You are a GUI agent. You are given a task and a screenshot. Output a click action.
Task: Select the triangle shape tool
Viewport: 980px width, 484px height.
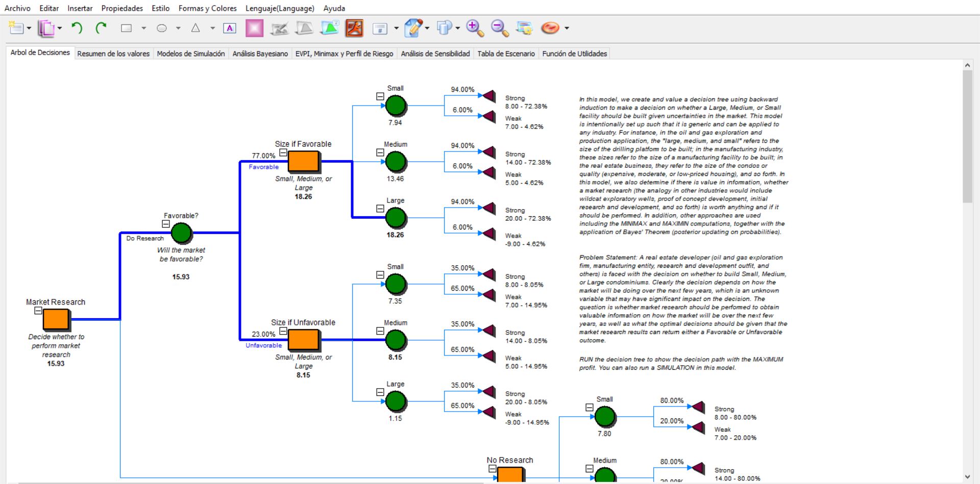click(x=195, y=28)
